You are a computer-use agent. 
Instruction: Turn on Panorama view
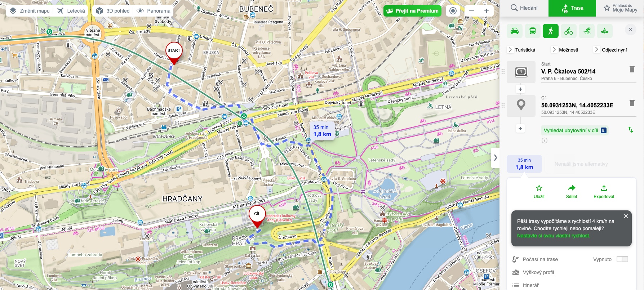tap(154, 11)
